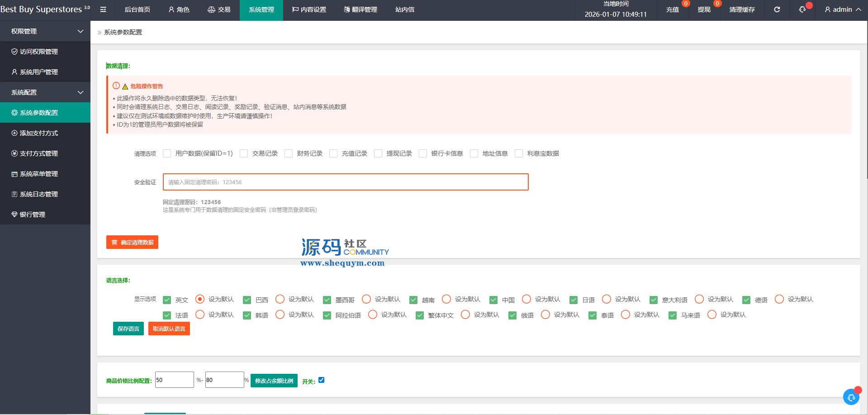Open the 翻译管理 top menu
868x415 pixels.
click(x=360, y=10)
